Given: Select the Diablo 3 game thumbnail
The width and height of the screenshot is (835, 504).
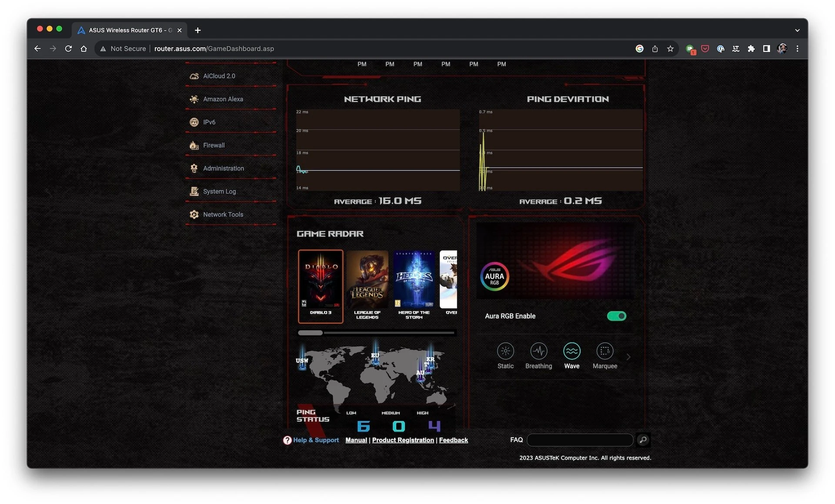Looking at the screenshot, I should [321, 286].
